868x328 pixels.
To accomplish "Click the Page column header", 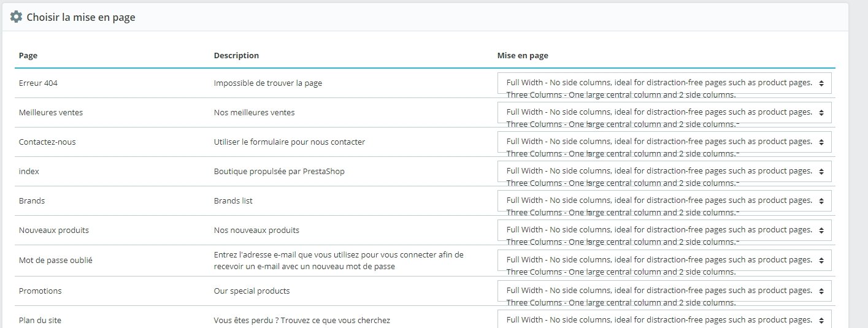I will 28,55.
